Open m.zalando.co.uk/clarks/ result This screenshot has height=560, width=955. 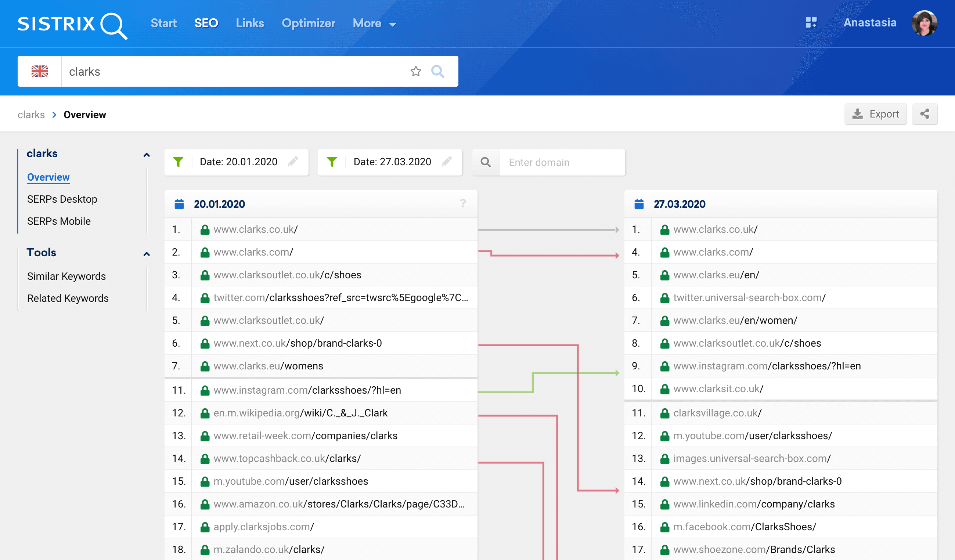pyautogui.click(x=269, y=549)
